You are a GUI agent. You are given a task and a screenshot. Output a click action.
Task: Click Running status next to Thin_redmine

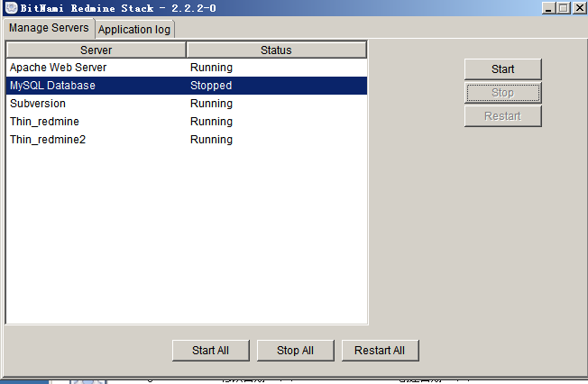[x=212, y=122]
